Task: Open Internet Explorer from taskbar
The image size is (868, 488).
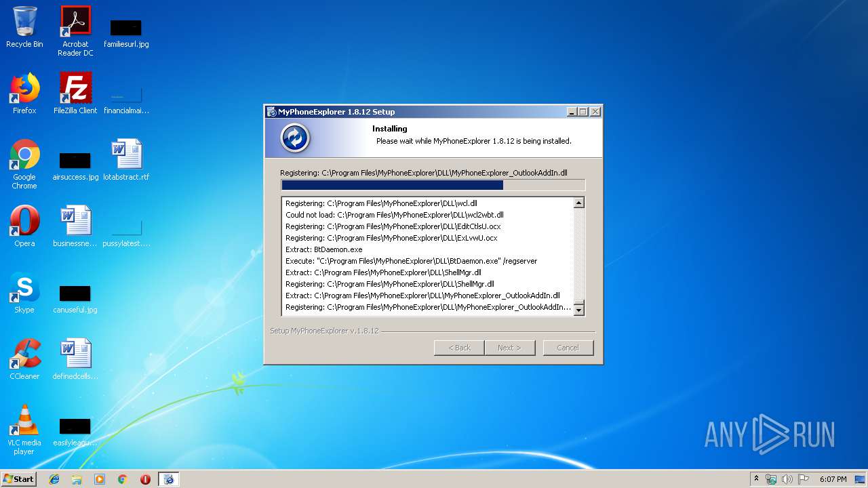Action: coord(54,479)
